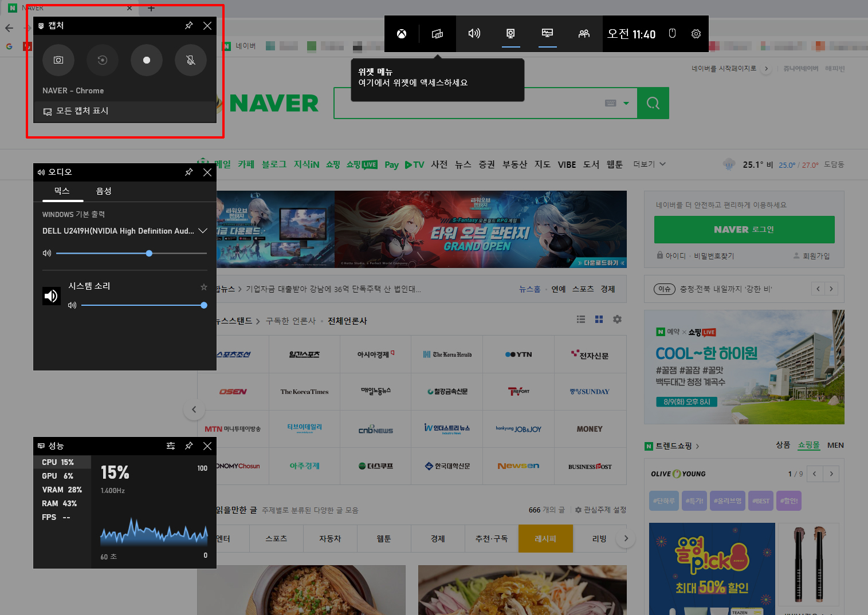Favorite 시스템 소리 with star icon
Image resolution: width=868 pixels, height=615 pixels.
pos(203,287)
